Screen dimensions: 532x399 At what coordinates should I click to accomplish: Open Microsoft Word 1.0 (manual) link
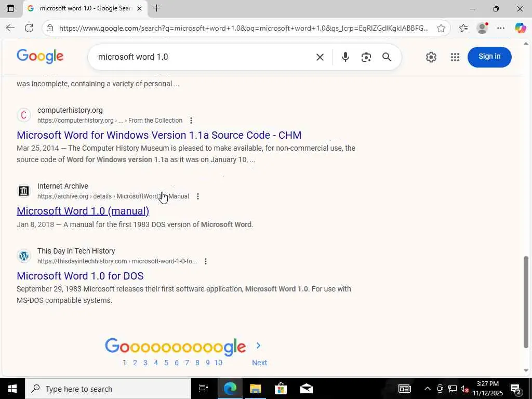(x=83, y=211)
